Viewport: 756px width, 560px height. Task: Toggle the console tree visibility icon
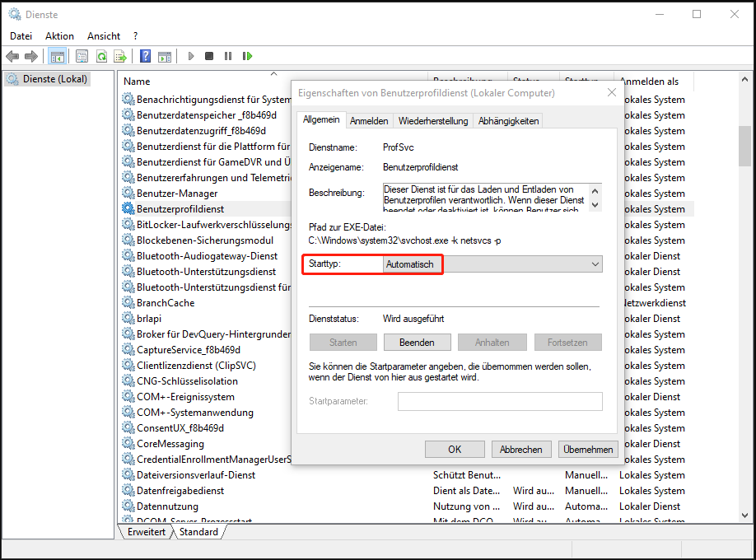coord(56,55)
